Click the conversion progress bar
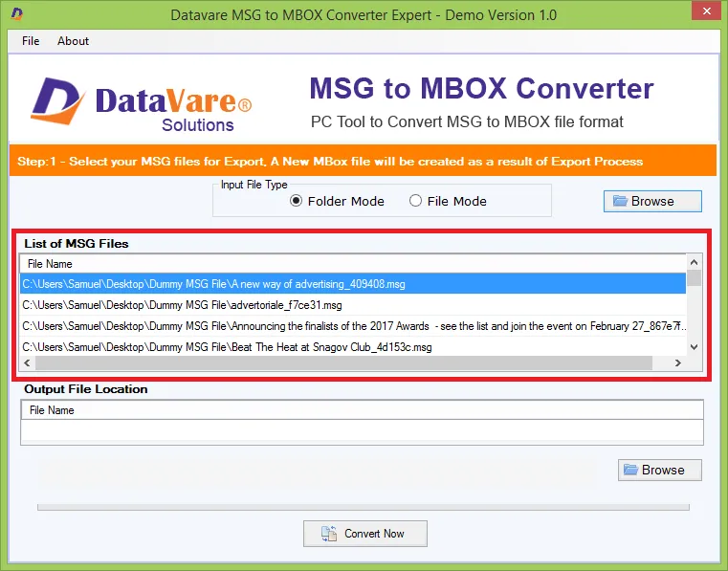This screenshot has height=571, width=728. pyautogui.click(x=364, y=507)
